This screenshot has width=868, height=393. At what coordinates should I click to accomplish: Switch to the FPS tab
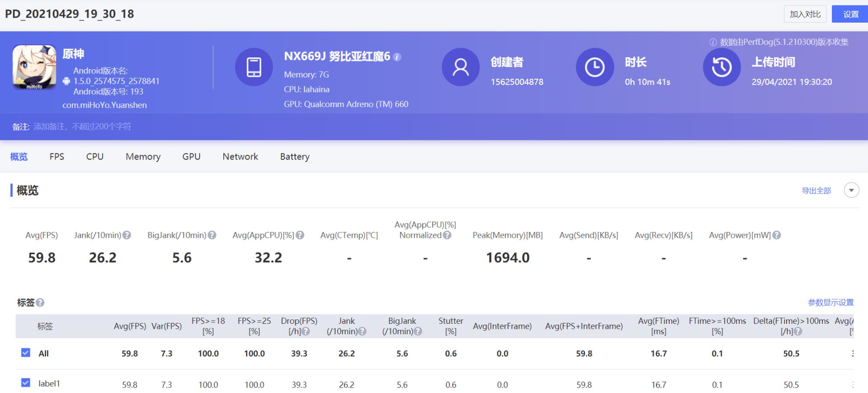pyautogui.click(x=57, y=156)
